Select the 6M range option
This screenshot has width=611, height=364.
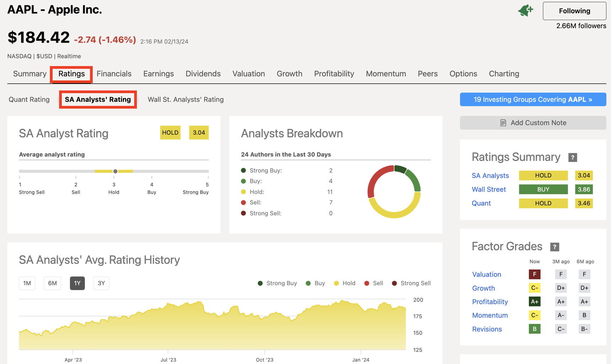[52, 283]
